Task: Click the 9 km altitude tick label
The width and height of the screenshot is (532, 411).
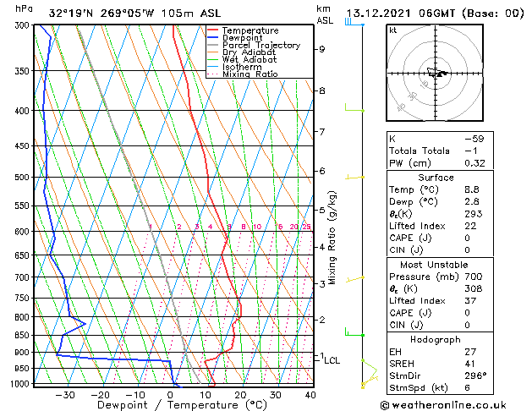Action: pos(321,50)
